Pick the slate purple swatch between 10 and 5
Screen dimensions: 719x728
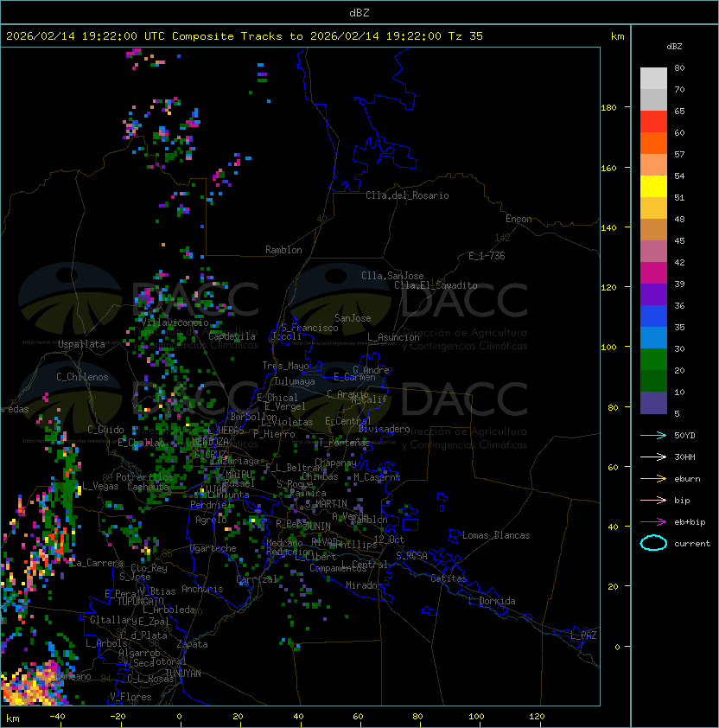653,403
